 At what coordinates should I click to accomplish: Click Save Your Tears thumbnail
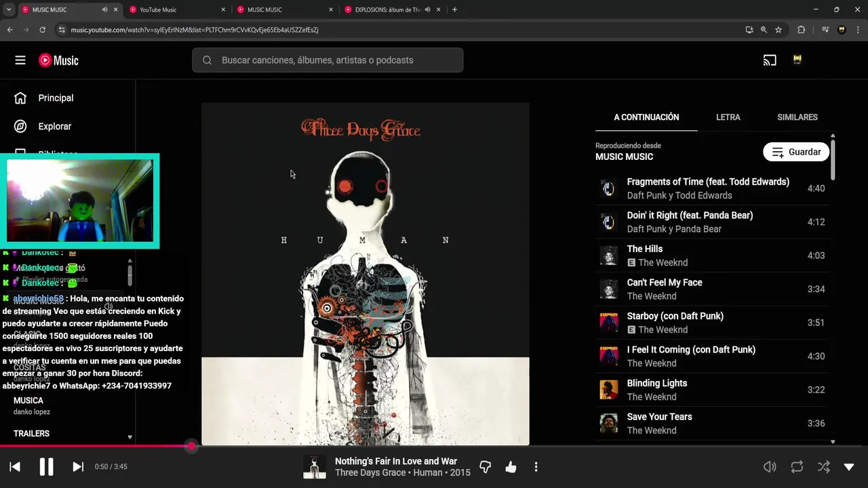608,424
